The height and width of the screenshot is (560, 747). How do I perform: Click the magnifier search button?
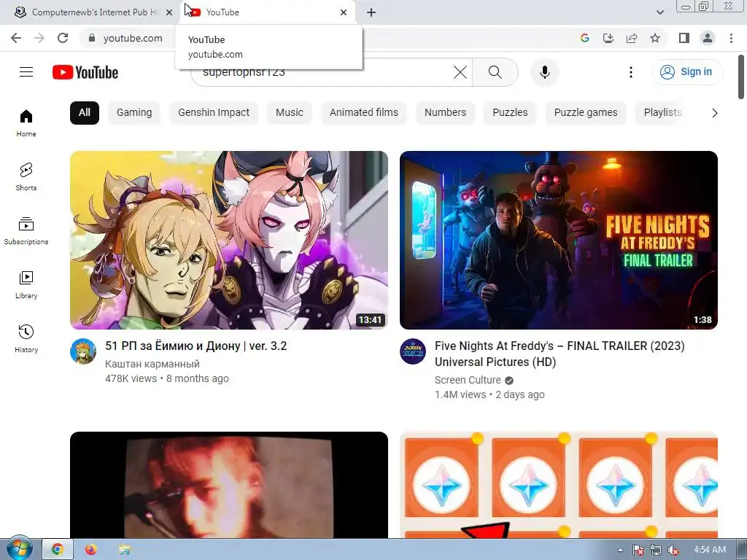click(x=495, y=72)
